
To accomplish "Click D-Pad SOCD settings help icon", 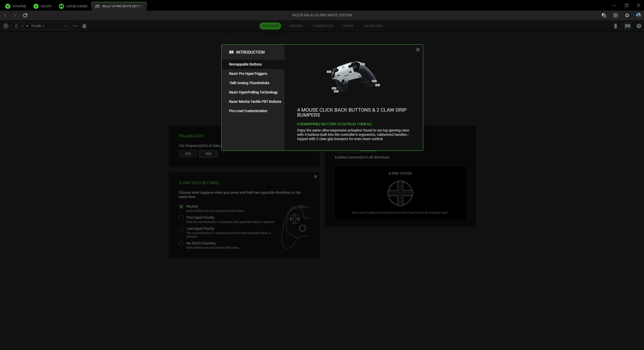I will tap(315, 177).
